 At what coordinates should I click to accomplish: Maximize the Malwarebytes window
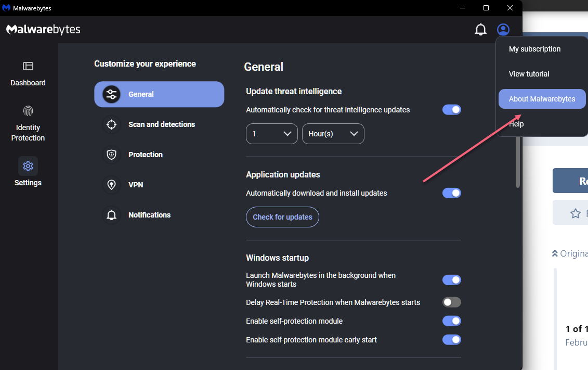[486, 8]
